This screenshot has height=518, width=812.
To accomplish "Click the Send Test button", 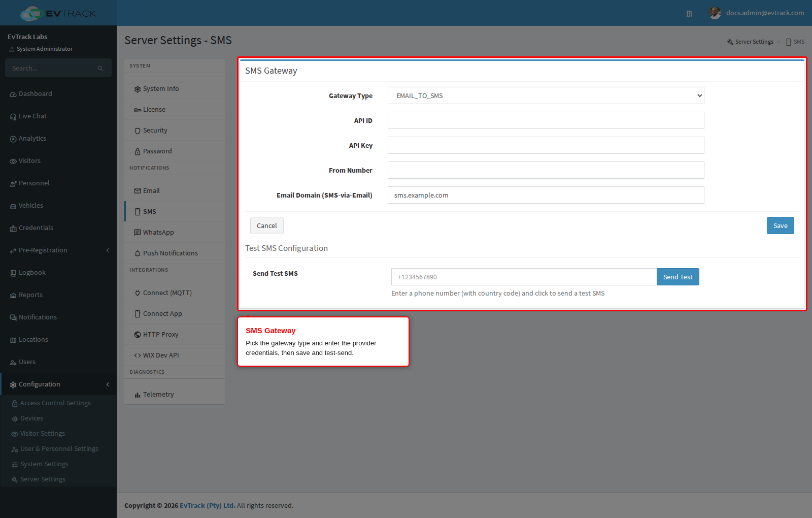I will click(x=678, y=277).
